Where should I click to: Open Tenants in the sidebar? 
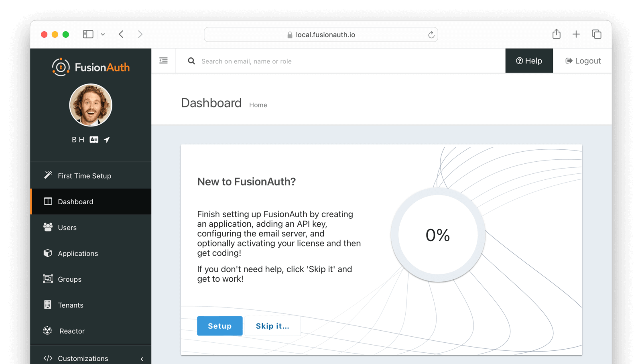point(91,305)
